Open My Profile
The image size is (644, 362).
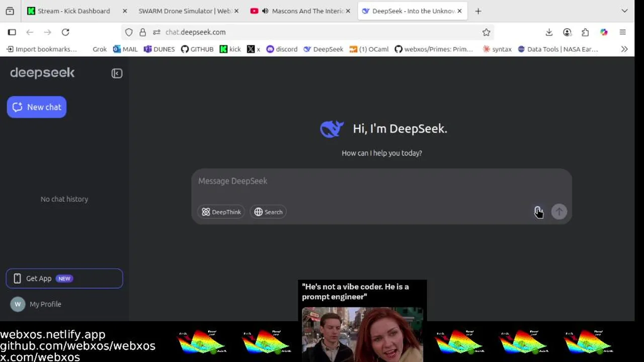pos(36,304)
